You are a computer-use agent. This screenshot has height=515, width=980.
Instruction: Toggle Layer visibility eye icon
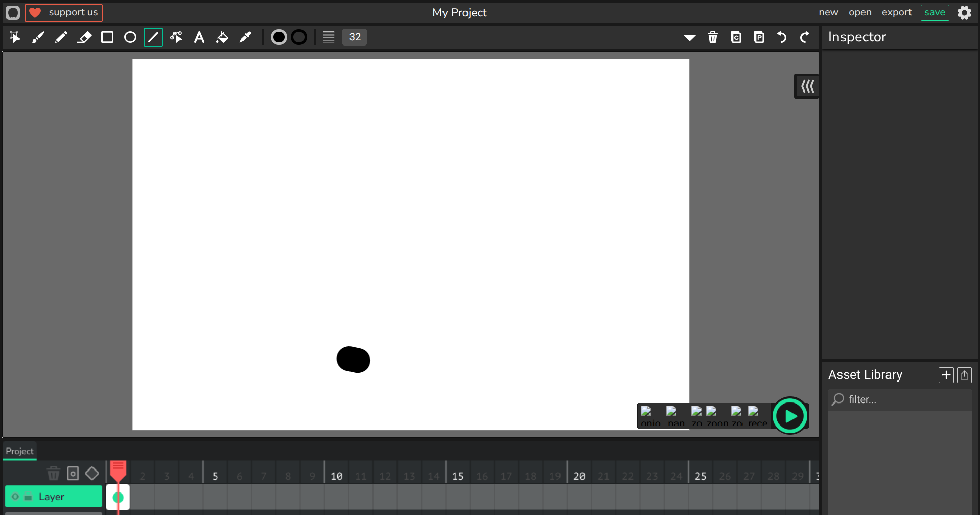(15, 497)
